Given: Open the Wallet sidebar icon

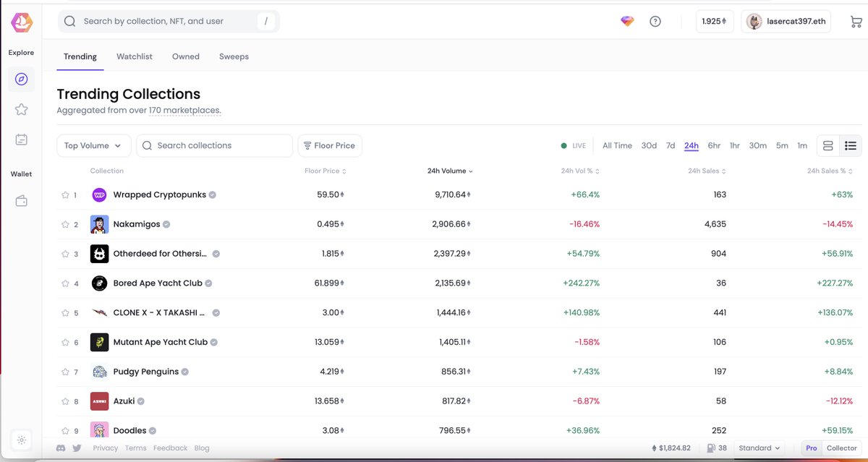Looking at the screenshot, I should pos(21,201).
